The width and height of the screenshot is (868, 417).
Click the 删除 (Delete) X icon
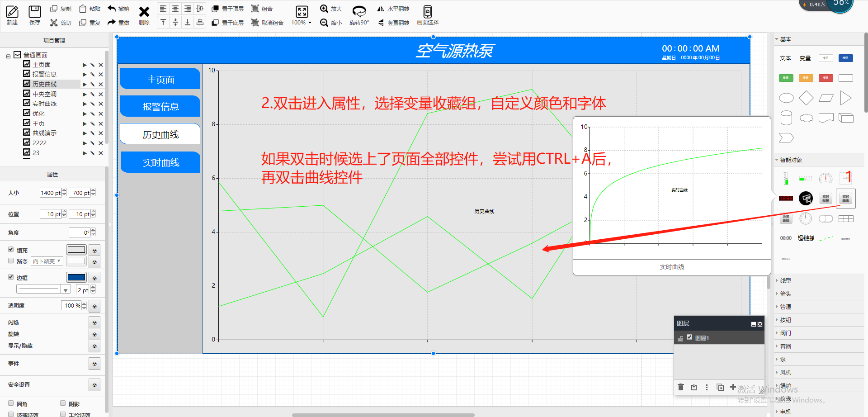click(x=144, y=12)
